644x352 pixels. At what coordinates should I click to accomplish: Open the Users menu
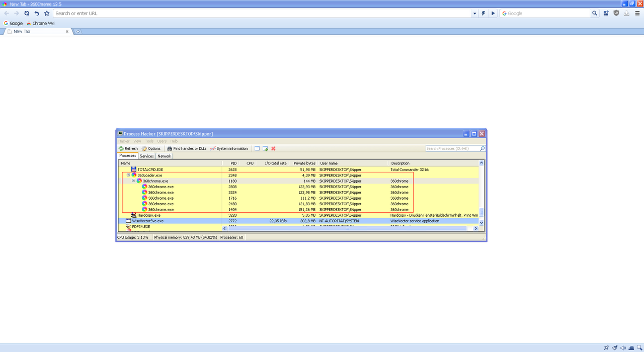click(162, 141)
